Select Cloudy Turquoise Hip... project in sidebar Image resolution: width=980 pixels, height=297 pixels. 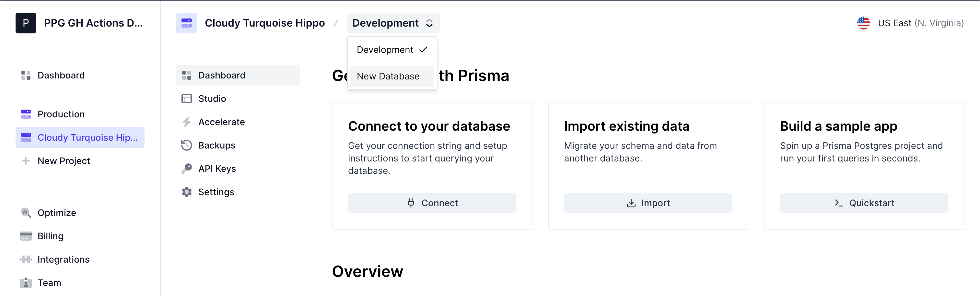[80, 137]
